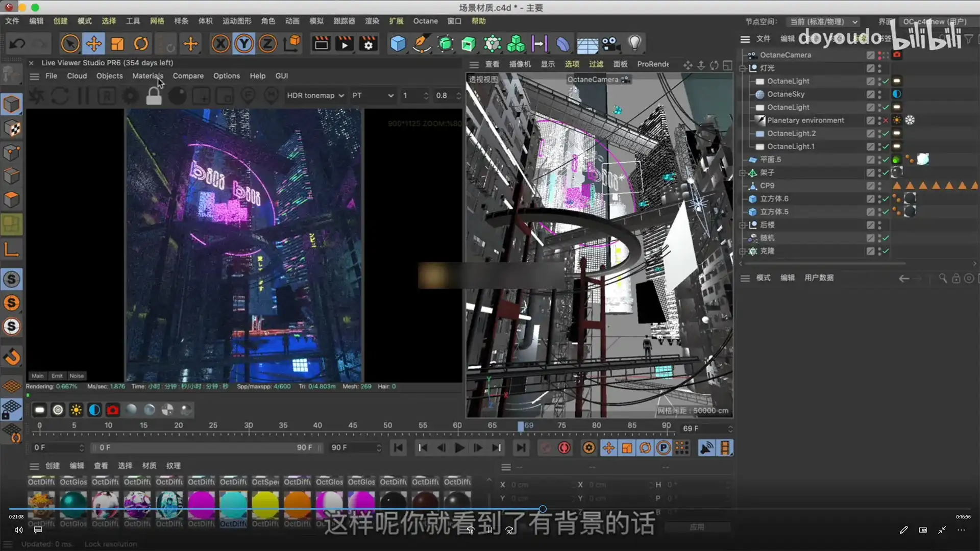Click the video progress slider at the bottom

coord(543,509)
